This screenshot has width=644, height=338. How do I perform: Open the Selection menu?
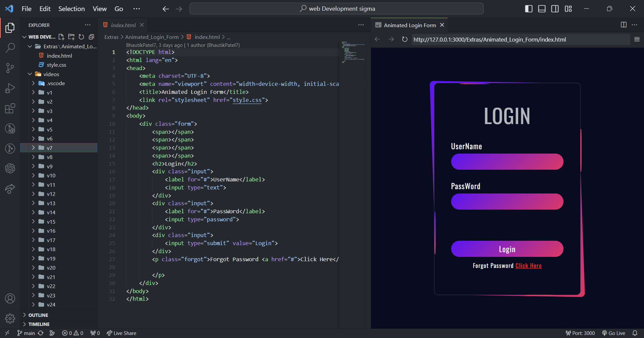[x=71, y=9]
